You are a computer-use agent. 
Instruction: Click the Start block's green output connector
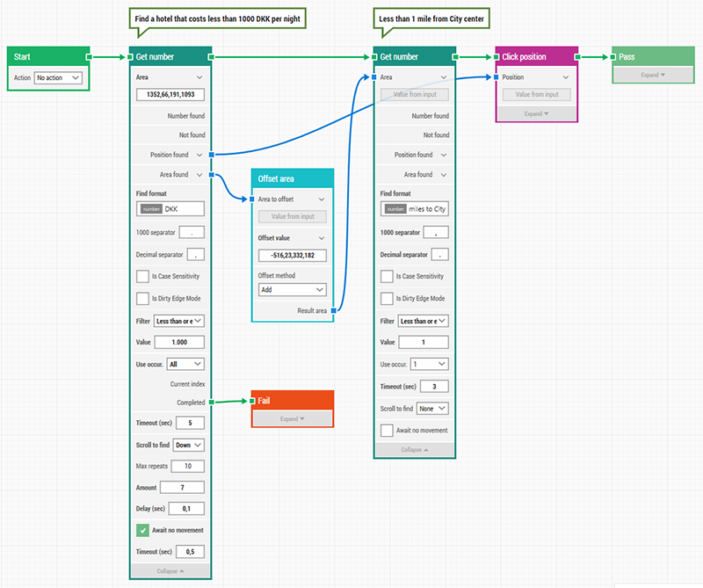[90, 57]
